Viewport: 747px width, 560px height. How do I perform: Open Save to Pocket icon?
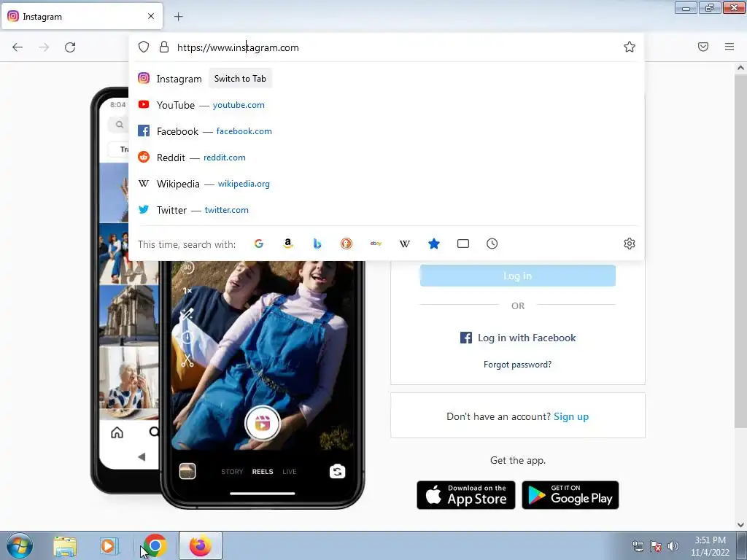click(x=703, y=47)
